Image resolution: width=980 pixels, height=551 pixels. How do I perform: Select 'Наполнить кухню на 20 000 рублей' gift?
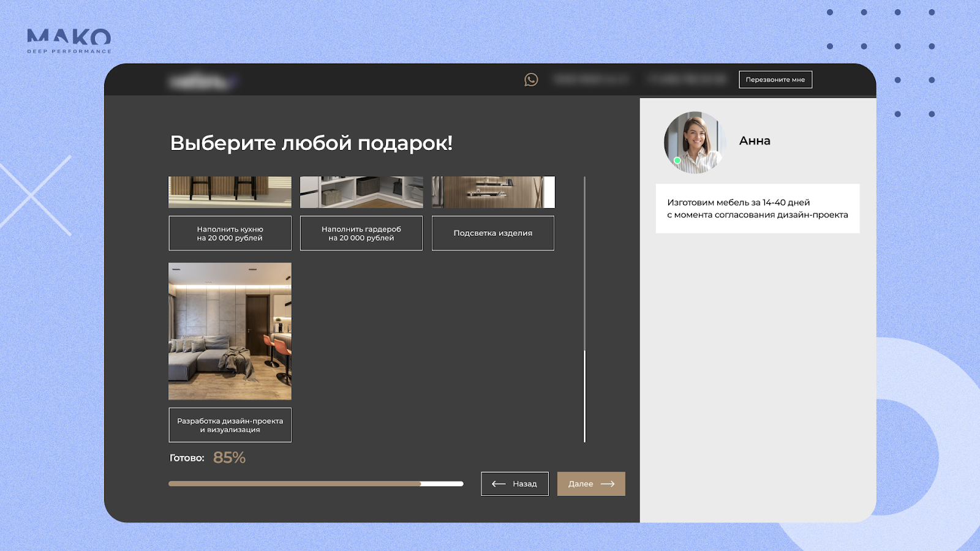tap(230, 233)
